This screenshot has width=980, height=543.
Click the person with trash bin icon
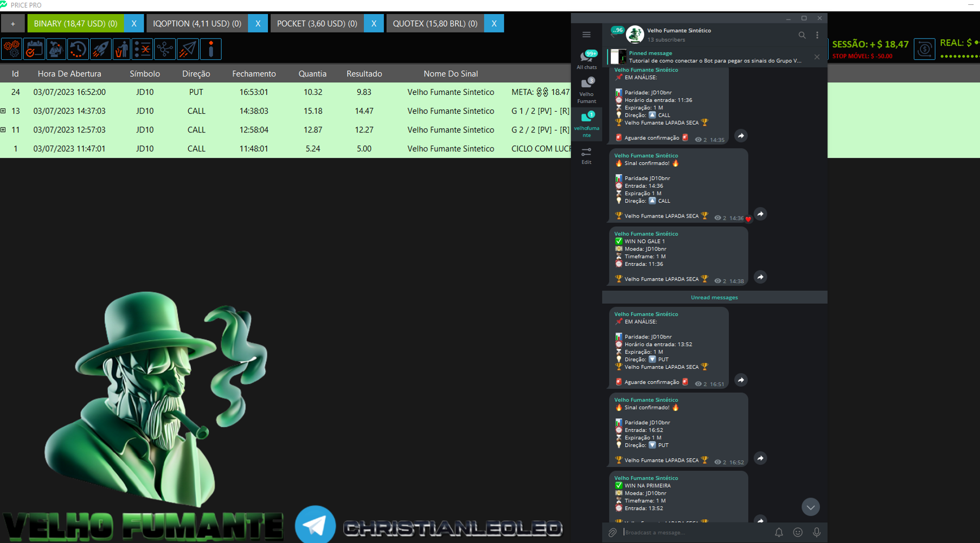tap(121, 49)
